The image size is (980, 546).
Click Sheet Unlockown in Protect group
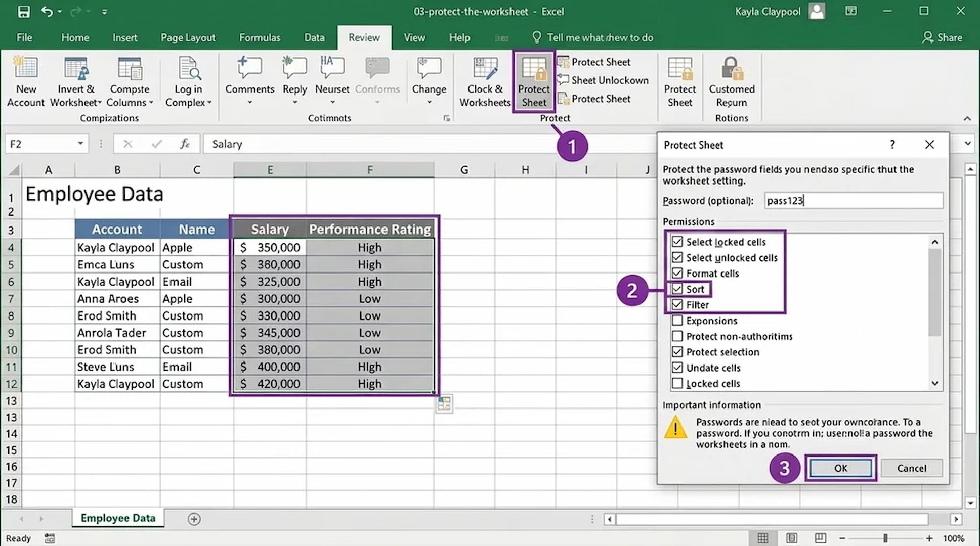click(603, 80)
